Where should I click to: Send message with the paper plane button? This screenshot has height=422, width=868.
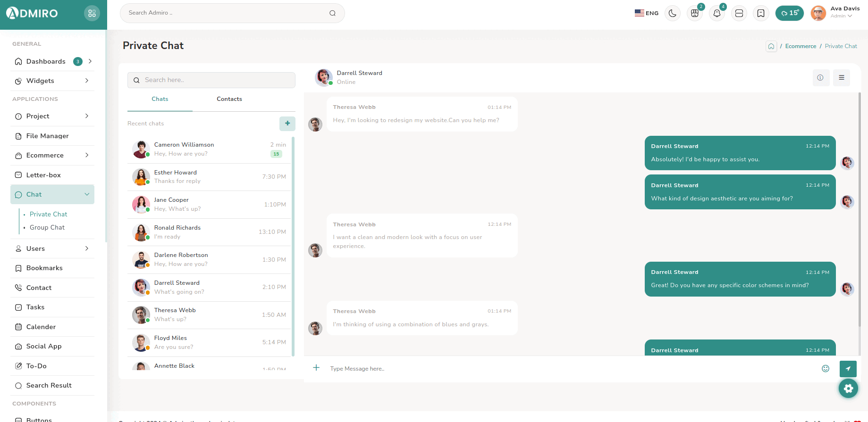(848, 369)
